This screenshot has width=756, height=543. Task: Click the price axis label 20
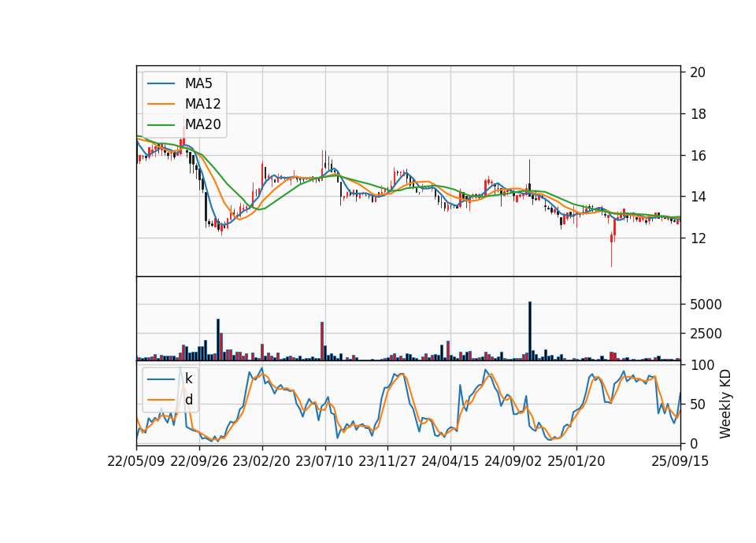tap(698, 72)
